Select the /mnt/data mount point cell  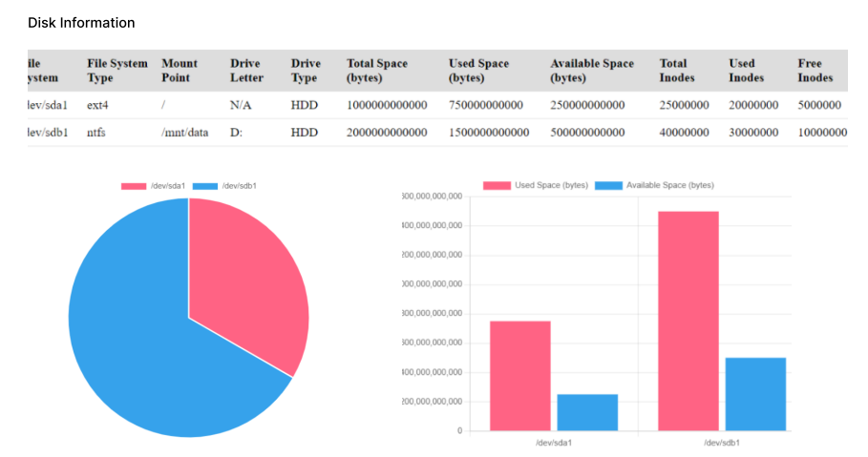pyautogui.click(x=184, y=133)
